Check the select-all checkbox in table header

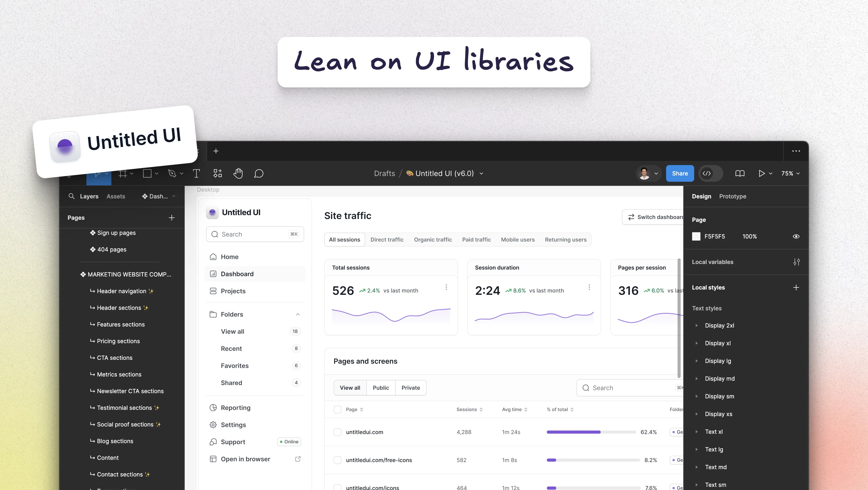click(x=337, y=409)
